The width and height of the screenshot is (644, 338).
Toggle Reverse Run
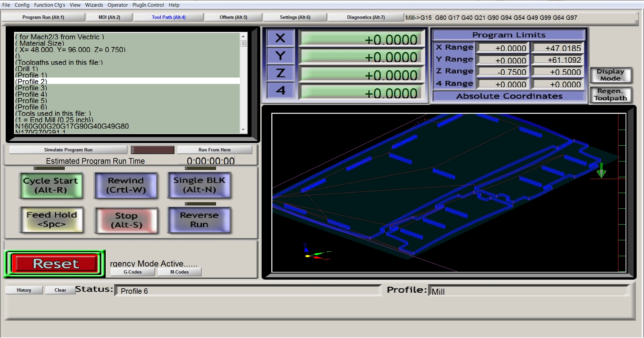[199, 220]
